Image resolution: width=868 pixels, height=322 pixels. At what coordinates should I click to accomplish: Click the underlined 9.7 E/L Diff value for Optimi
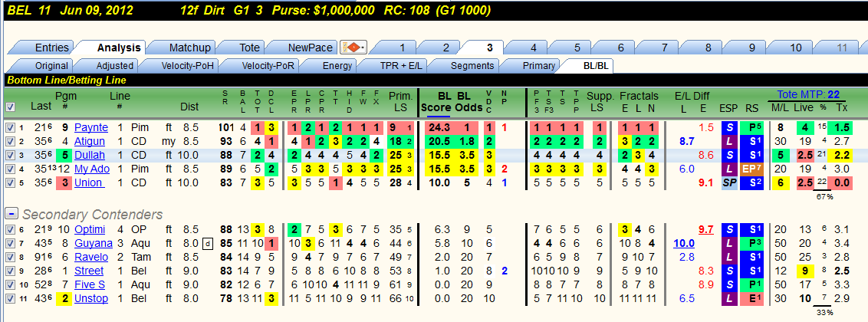coord(705,229)
